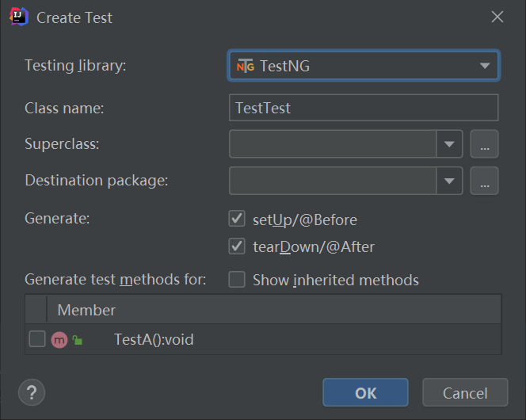
Task: Focus the Destination package text field
Action: tap(333, 181)
